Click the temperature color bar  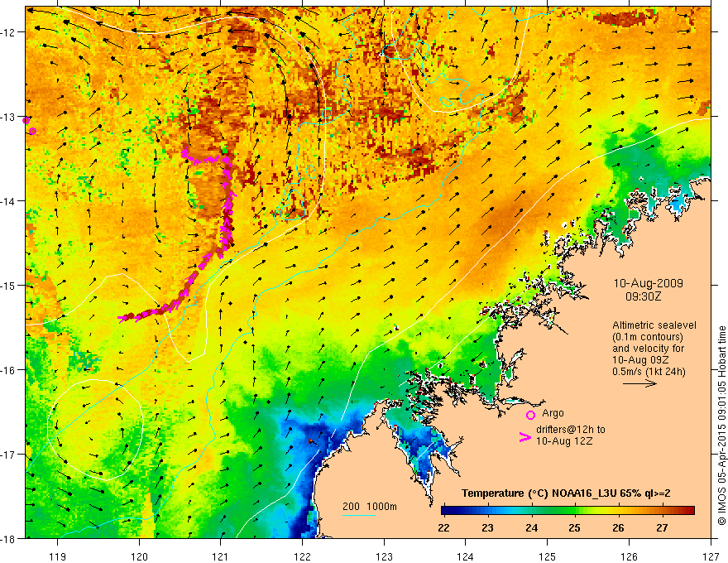[568, 511]
